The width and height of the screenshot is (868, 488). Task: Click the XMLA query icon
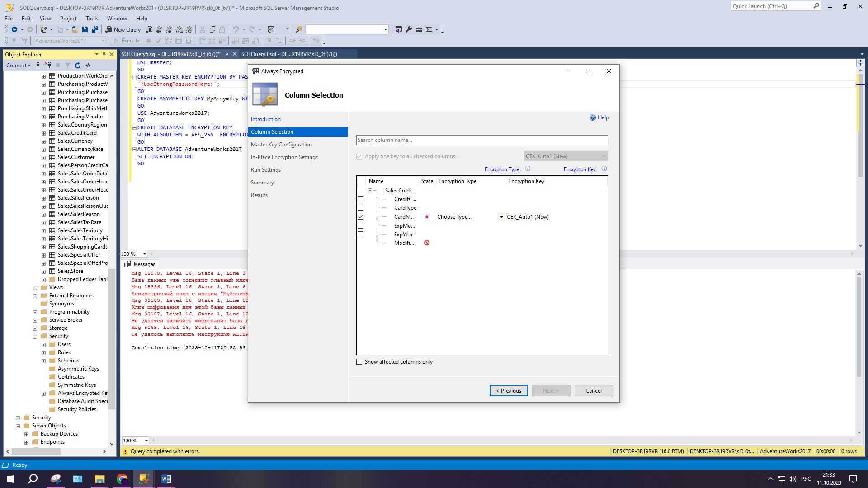[x=179, y=29]
